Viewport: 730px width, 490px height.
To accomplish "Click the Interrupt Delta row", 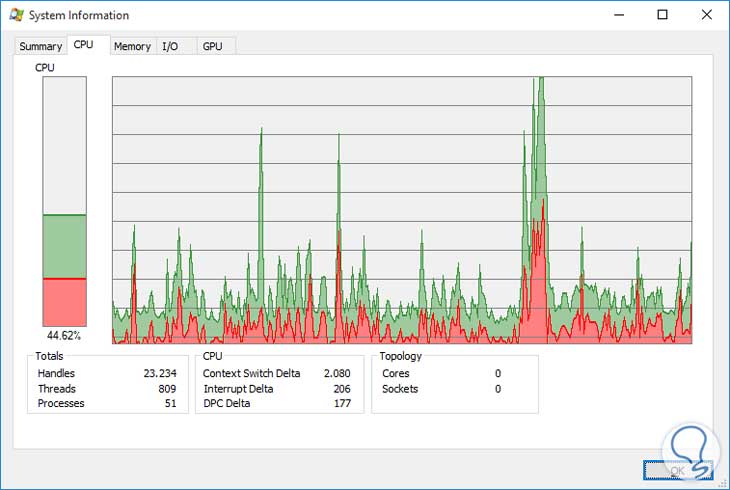I will 277,388.
